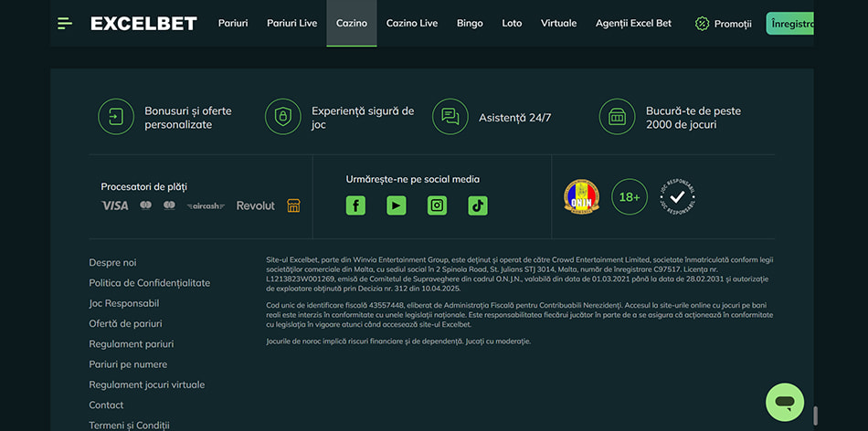The image size is (868, 431).
Task: Open the Pariuri section
Action: pyautogui.click(x=233, y=23)
